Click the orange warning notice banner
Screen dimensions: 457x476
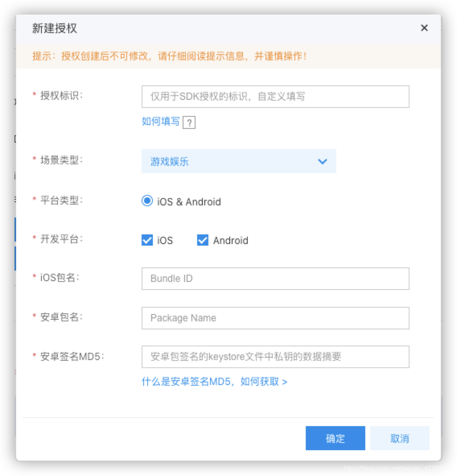tap(228, 56)
